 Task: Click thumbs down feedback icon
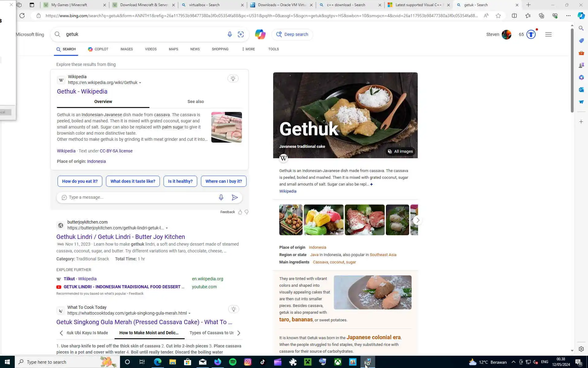click(x=247, y=212)
